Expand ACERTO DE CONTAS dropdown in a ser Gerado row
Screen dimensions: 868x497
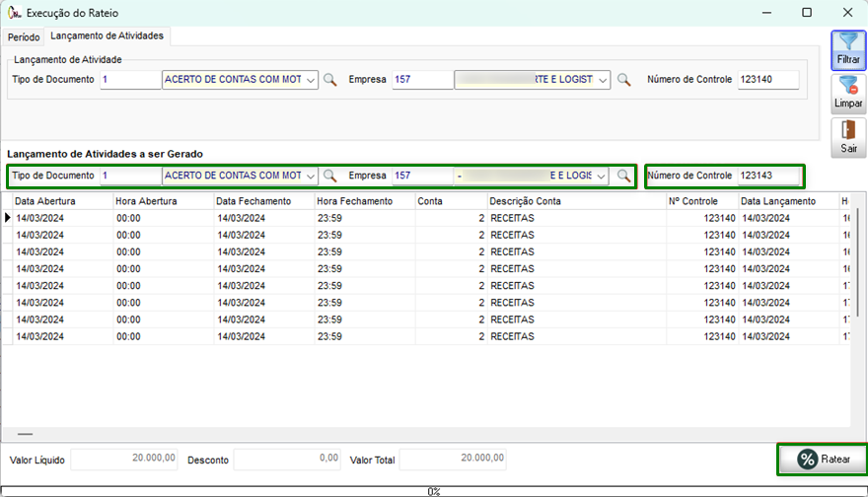[311, 176]
